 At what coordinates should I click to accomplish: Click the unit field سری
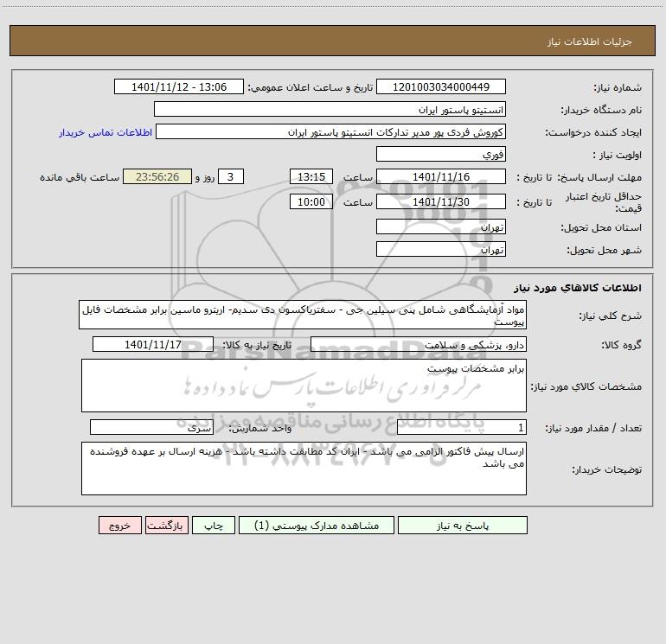(x=151, y=428)
